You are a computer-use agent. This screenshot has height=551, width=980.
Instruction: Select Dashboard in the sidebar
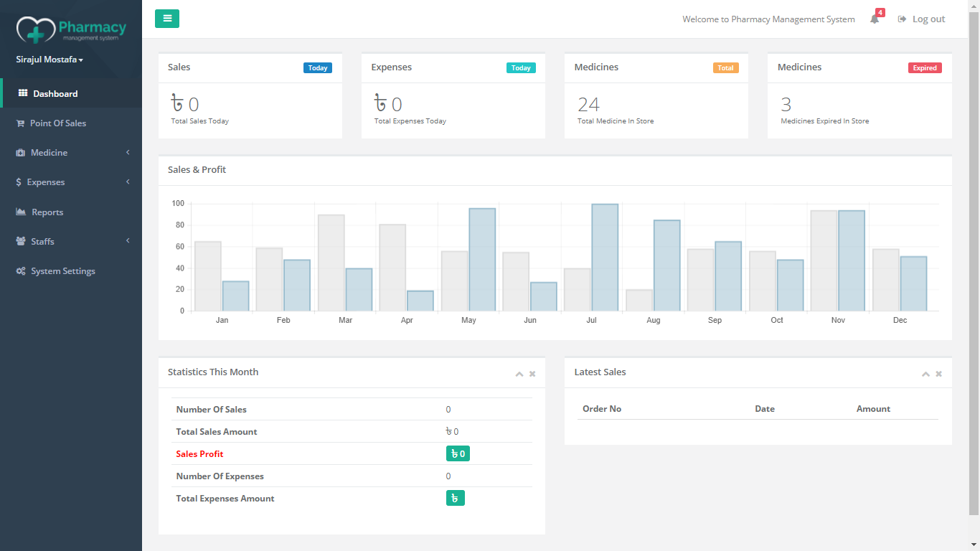[71, 93]
